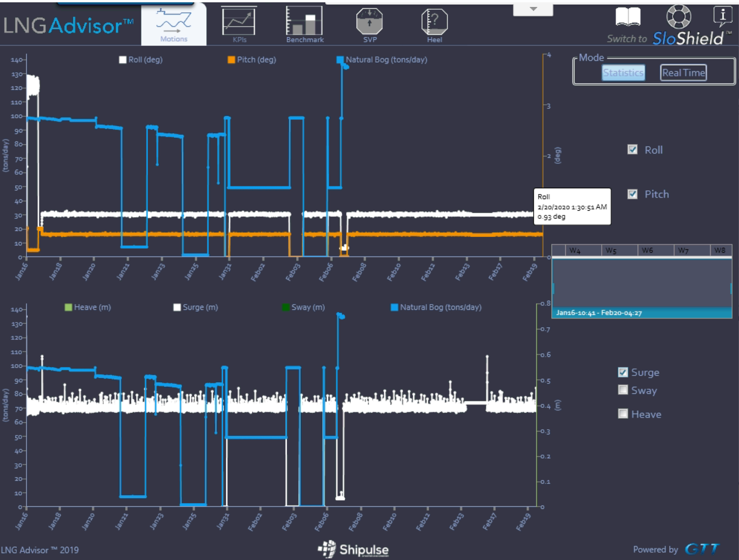Image resolution: width=739 pixels, height=560 pixels.
Task: Open the user manual book icon
Action: 628,17
